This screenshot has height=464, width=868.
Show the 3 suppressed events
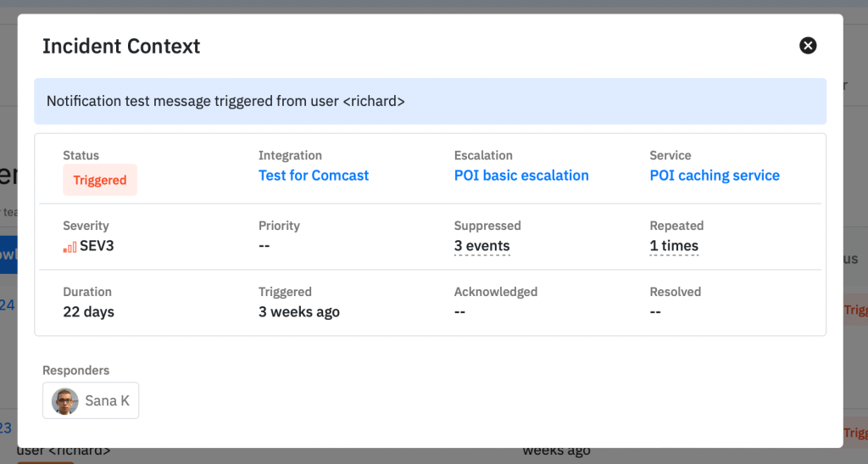point(481,246)
